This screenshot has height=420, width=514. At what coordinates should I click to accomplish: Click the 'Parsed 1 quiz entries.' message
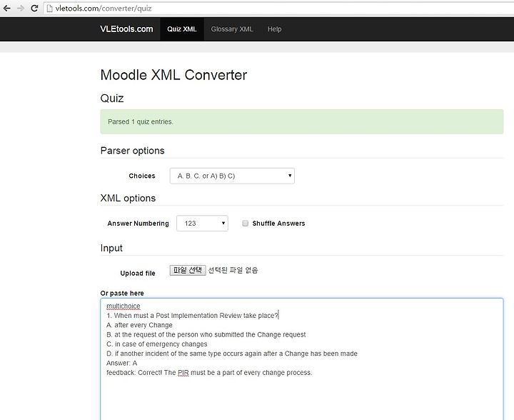(x=141, y=121)
